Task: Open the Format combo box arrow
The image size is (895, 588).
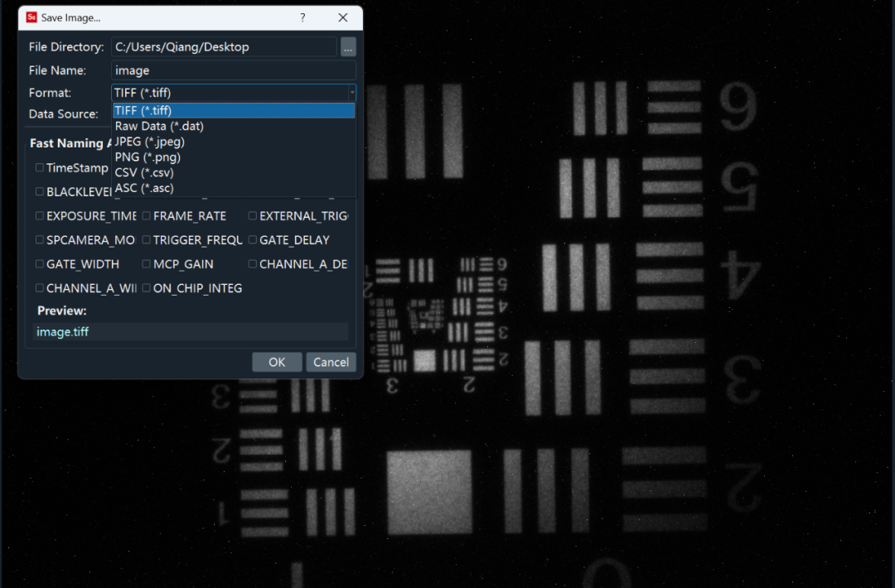Action: click(x=351, y=93)
